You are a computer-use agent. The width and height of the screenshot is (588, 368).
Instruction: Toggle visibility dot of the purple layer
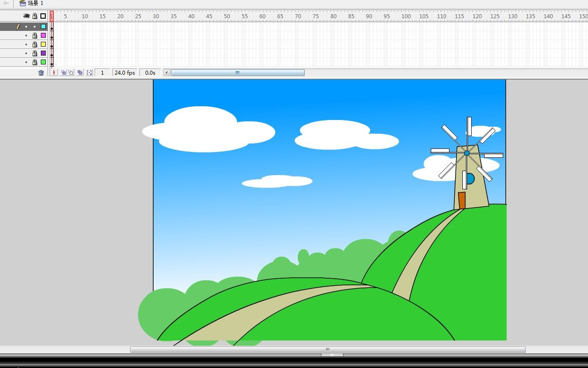pos(26,53)
